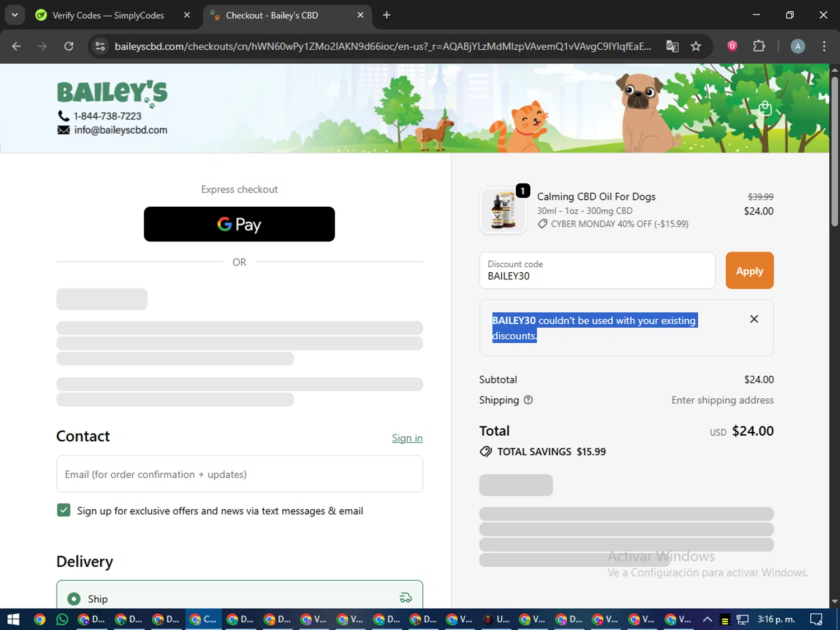The height and width of the screenshot is (630, 840).
Task: Click the CYBER MONDAY 40% OFF tag
Action: point(613,223)
